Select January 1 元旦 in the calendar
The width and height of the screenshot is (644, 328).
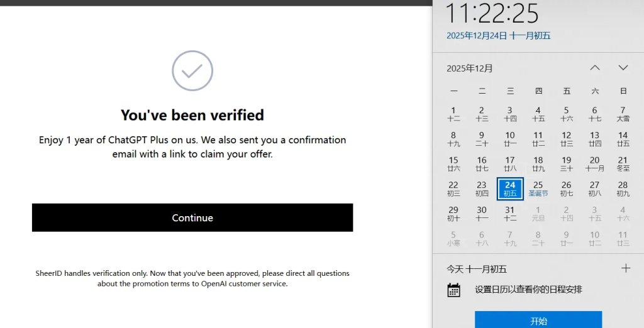[538, 214]
